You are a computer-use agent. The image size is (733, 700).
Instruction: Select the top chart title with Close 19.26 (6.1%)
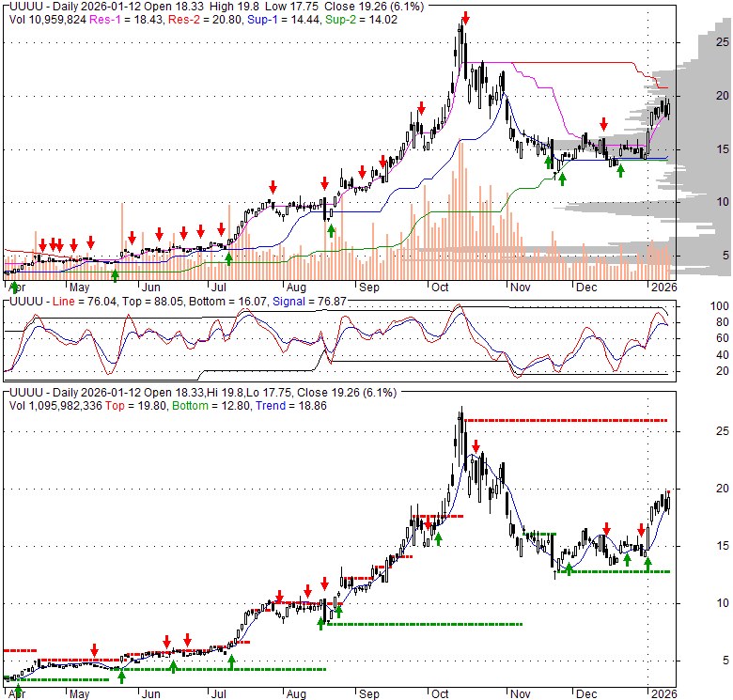(x=216, y=7)
